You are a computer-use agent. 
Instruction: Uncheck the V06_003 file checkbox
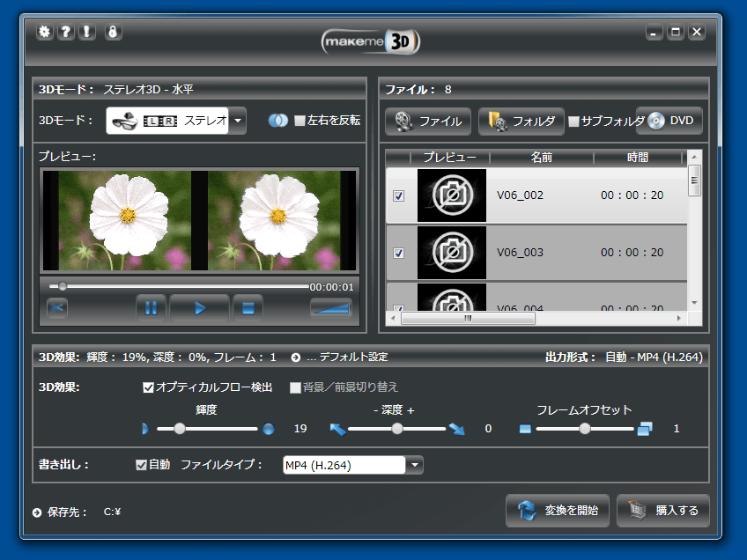(x=399, y=253)
